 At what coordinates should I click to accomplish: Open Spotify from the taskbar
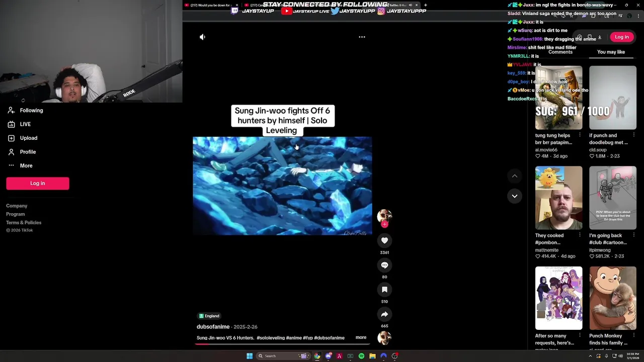coord(361,356)
